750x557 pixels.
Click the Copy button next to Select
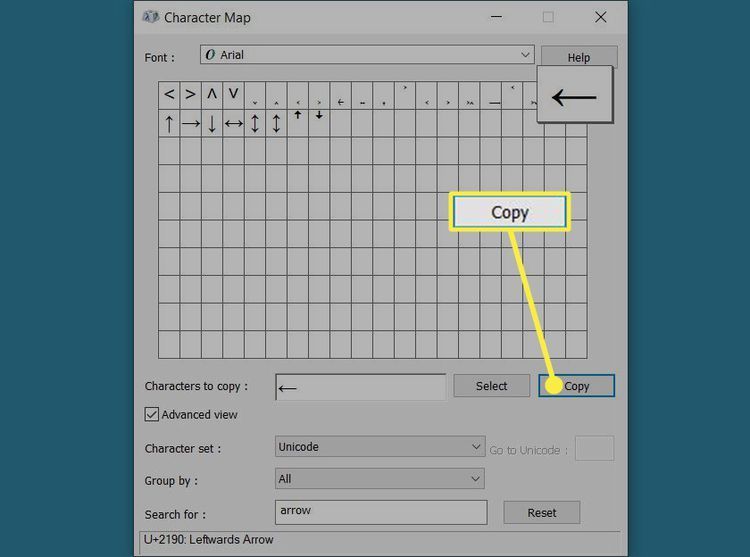coord(576,386)
